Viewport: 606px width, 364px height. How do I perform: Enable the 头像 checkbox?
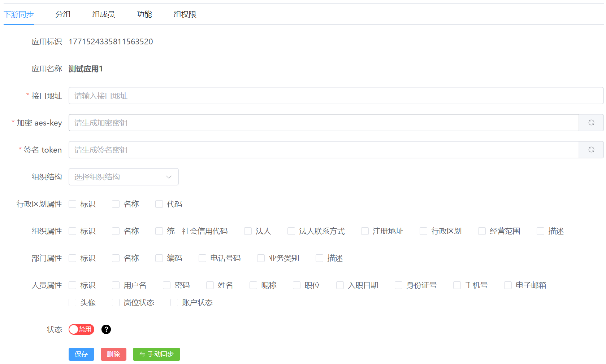pyautogui.click(x=72, y=302)
